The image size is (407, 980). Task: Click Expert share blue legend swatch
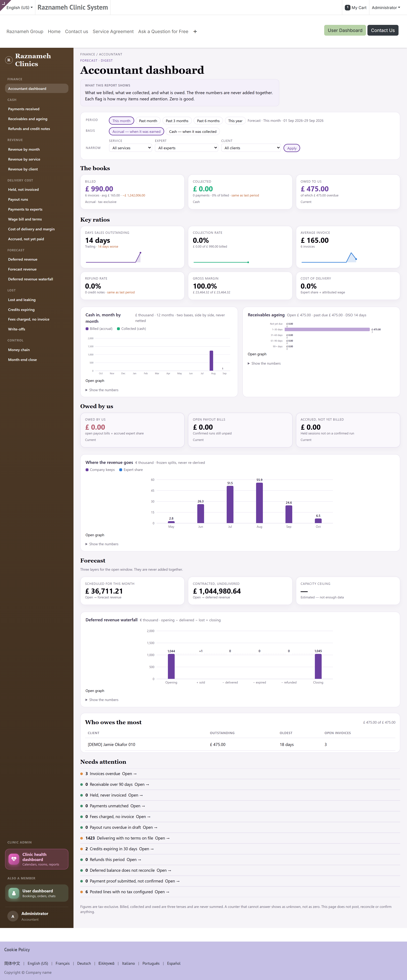tap(121, 470)
